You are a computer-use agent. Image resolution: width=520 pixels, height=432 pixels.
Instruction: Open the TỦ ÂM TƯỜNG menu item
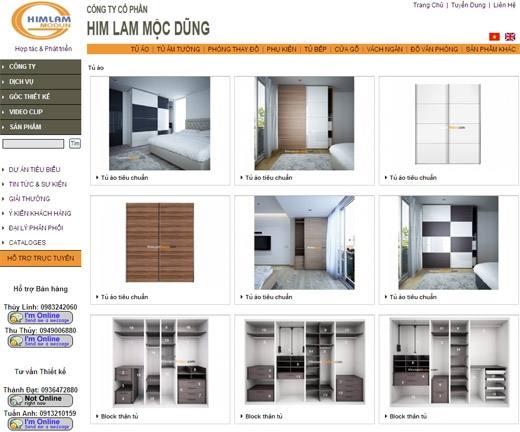[x=178, y=49]
